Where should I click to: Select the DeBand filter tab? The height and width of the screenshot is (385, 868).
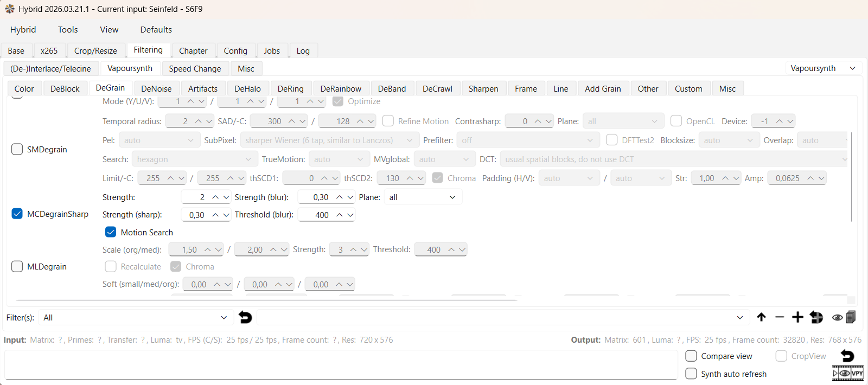click(x=392, y=88)
